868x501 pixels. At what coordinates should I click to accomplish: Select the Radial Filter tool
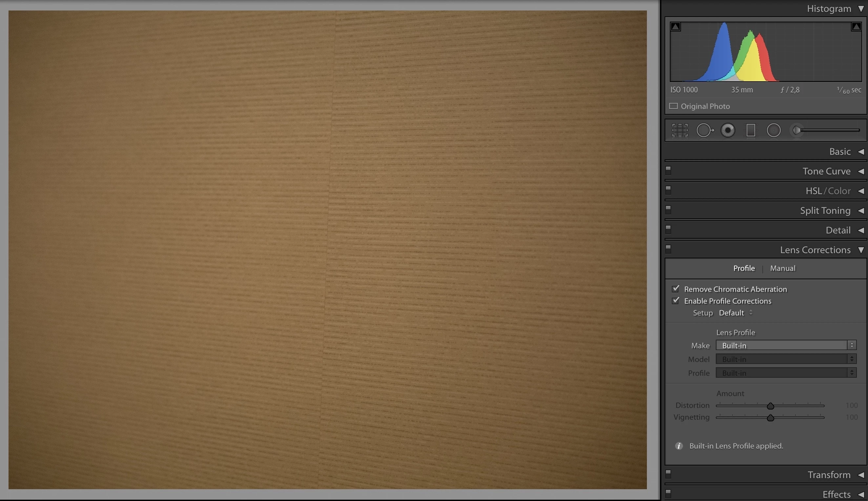point(774,130)
